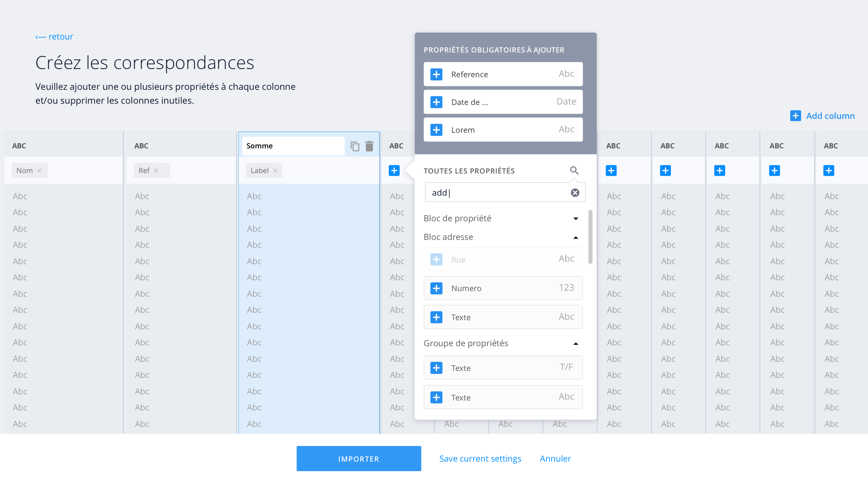The height and width of the screenshot is (482, 868).
Task: Expand the Bloc de propriété section
Action: 575,219
